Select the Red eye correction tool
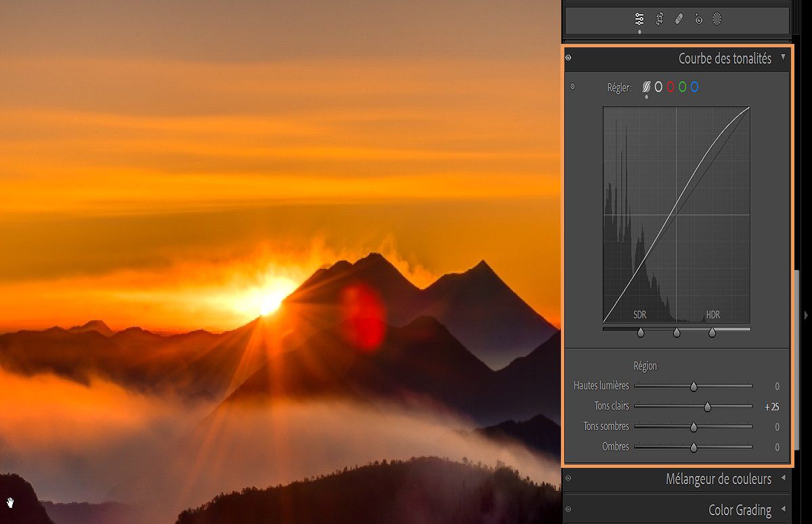812x524 pixels. click(x=698, y=20)
